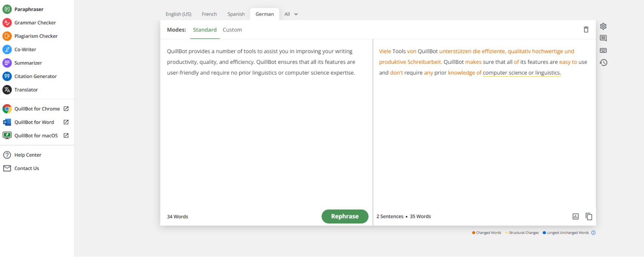Image resolution: width=644 pixels, height=257 pixels.
Task: Copy the paraphrased output text
Action: click(x=589, y=217)
